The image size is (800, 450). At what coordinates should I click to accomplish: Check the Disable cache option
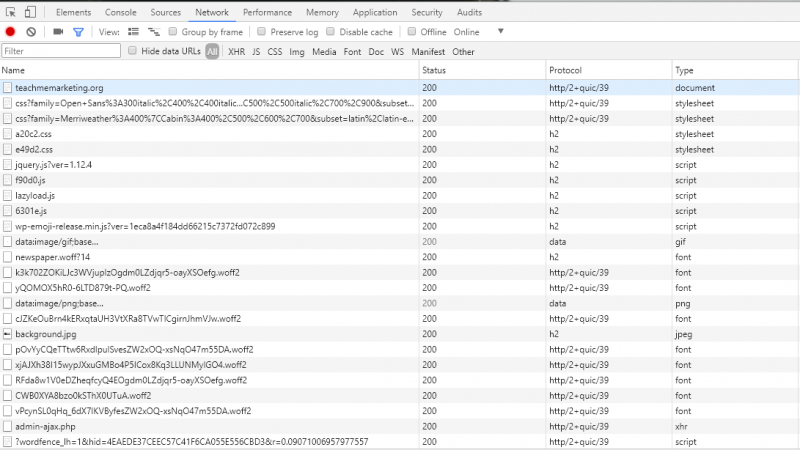point(331,32)
